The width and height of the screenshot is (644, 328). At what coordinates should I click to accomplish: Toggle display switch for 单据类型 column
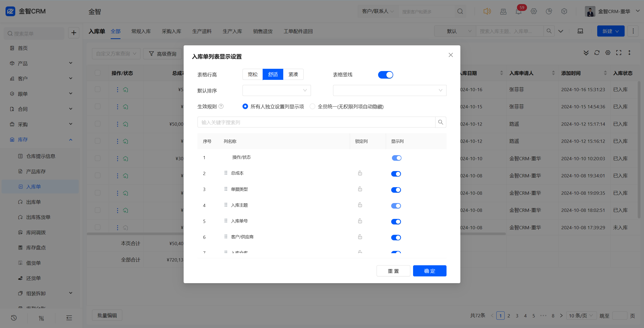(x=396, y=190)
